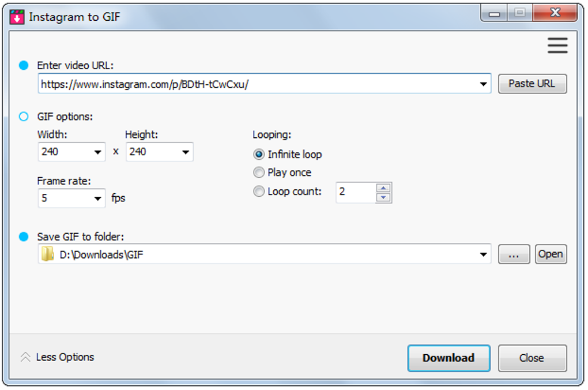This screenshot has height=390, width=588.
Task: Click the 'Instagram to GIF' title text
Action: coord(74,17)
